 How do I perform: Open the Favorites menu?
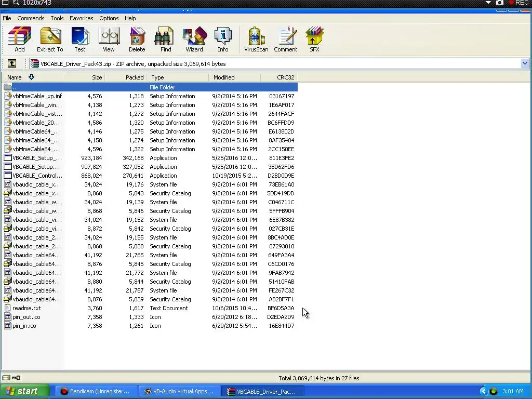click(x=82, y=18)
